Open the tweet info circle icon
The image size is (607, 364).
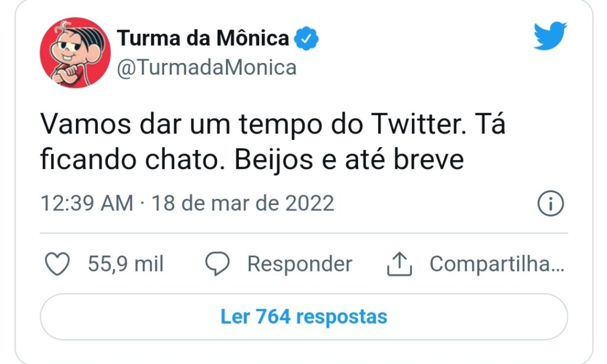pyautogui.click(x=550, y=204)
